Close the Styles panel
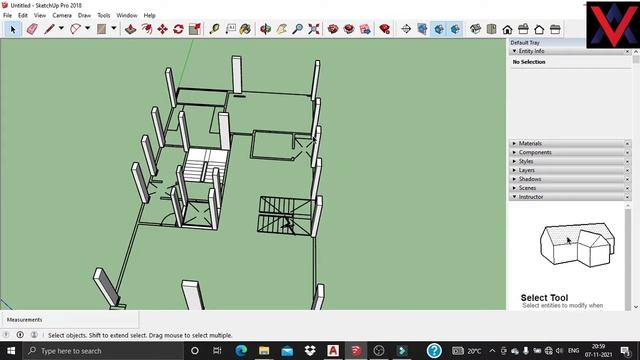The height and width of the screenshot is (360, 640). click(627, 161)
